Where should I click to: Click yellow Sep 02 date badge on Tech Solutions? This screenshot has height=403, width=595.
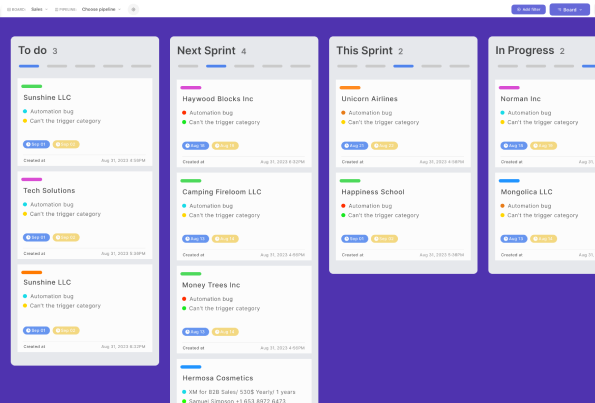(66, 238)
